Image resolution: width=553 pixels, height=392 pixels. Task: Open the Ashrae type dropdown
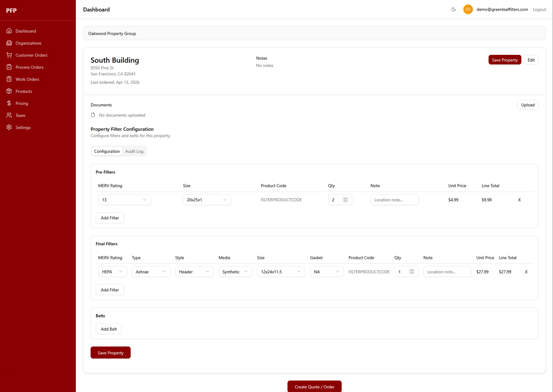[151, 272]
